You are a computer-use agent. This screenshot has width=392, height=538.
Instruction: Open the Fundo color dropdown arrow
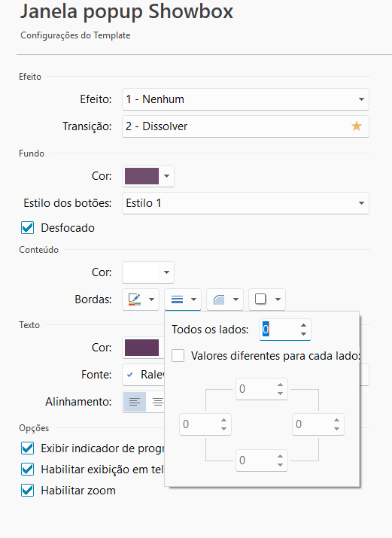167,176
